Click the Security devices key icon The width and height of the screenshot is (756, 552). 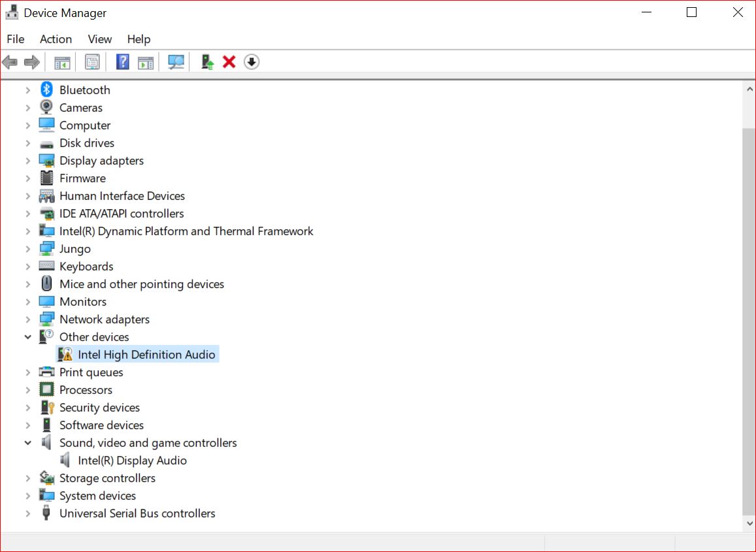(x=47, y=408)
